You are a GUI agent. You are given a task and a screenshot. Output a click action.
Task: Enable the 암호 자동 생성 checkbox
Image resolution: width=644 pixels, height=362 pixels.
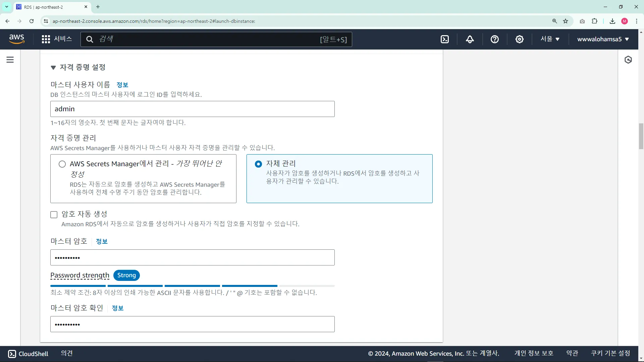click(x=54, y=215)
